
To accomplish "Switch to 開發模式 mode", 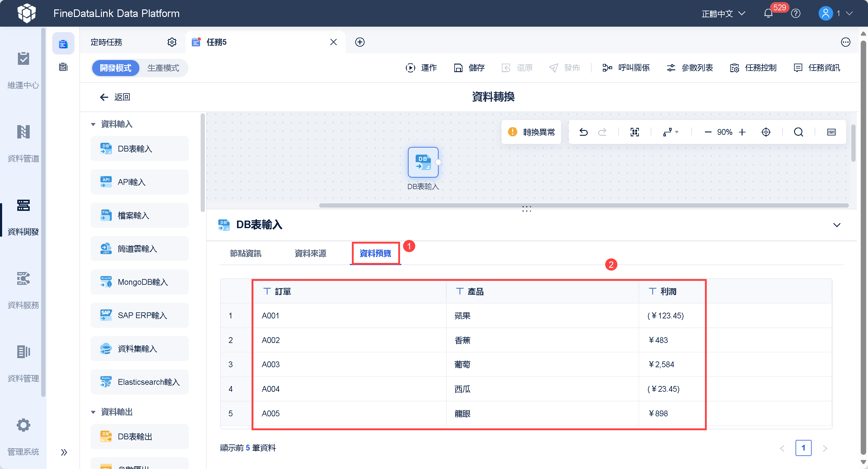I will coord(115,68).
